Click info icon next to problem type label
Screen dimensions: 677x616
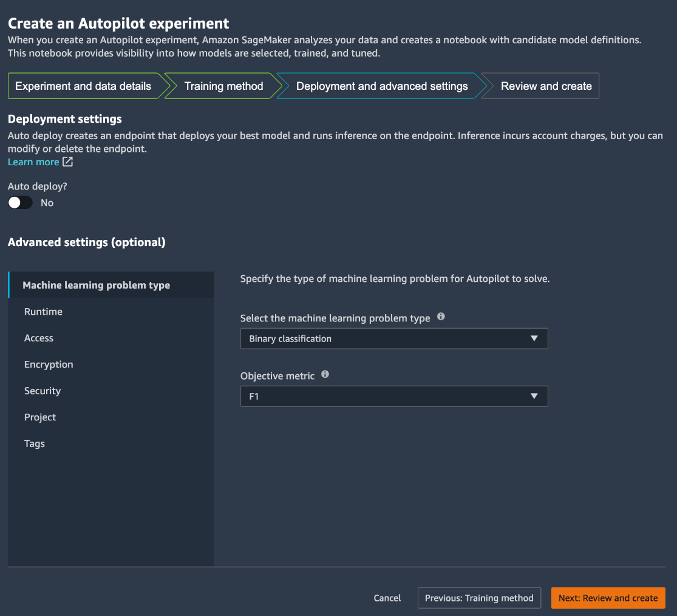pos(441,317)
